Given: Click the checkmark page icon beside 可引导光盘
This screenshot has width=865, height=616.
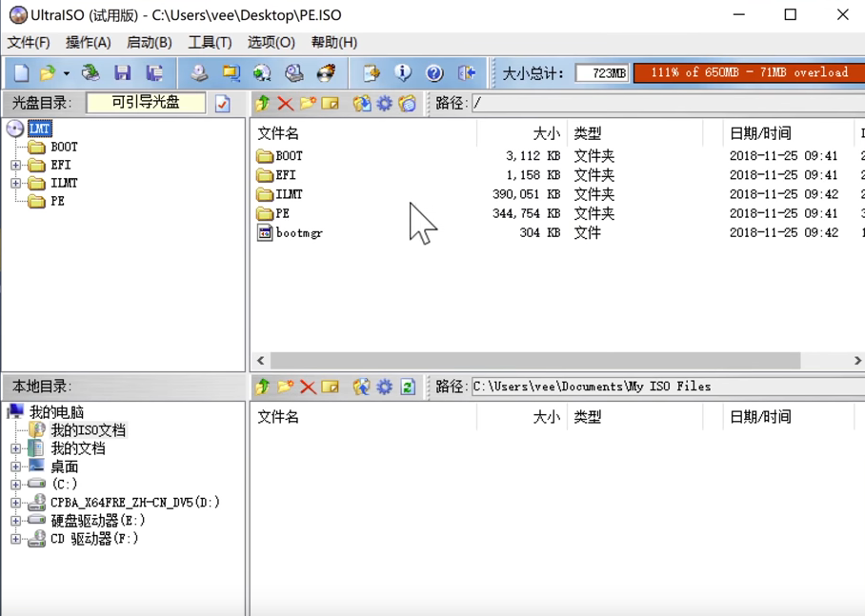Looking at the screenshot, I should pyautogui.click(x=223, y=103).
